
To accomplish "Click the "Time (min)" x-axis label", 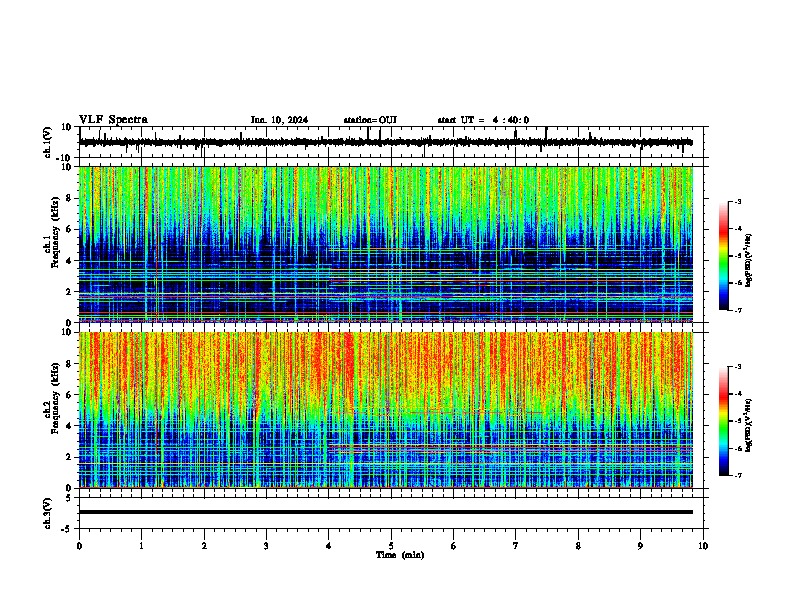I will (x=400, y=555).
